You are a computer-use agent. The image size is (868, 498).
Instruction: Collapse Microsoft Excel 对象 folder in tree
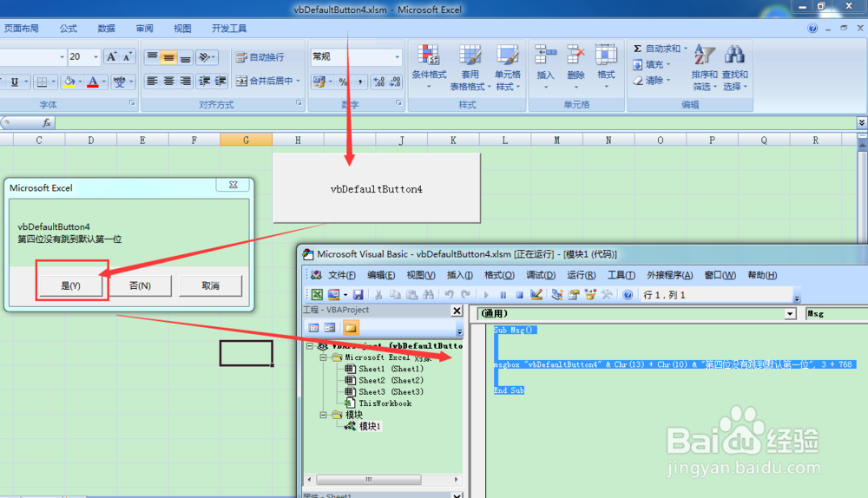(323, 357)
